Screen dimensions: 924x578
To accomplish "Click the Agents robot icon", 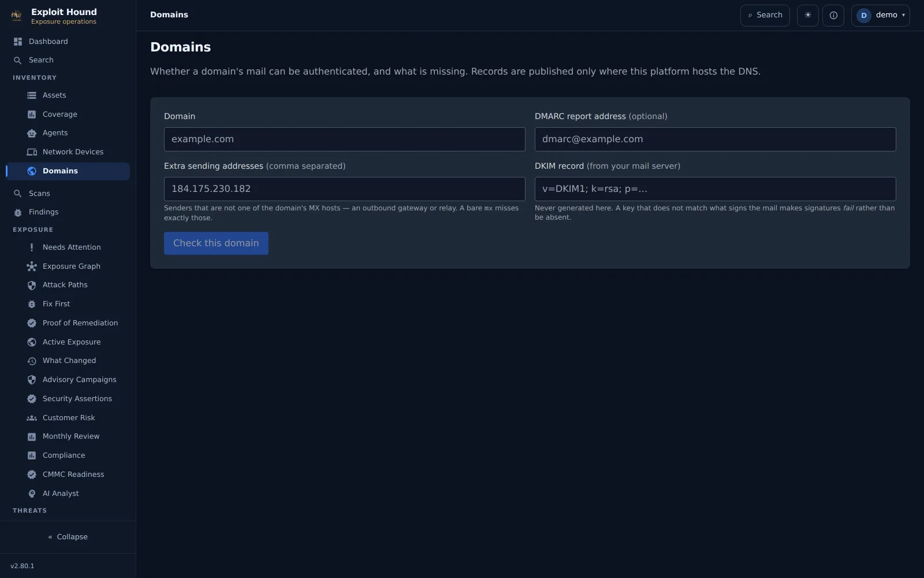I will point(32,133).
